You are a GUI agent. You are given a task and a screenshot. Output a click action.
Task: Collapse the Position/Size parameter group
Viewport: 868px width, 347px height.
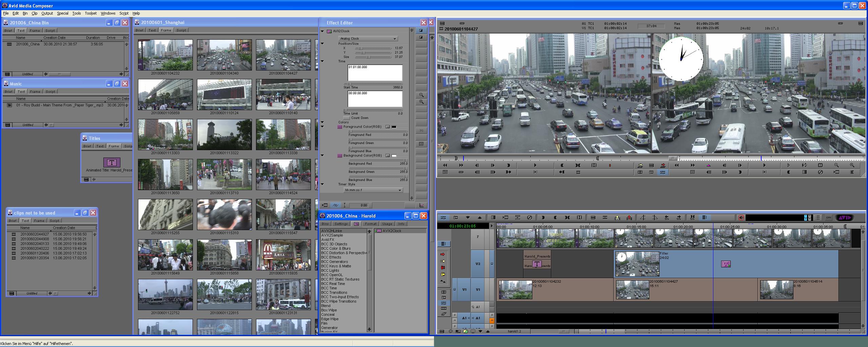(322, 44)
